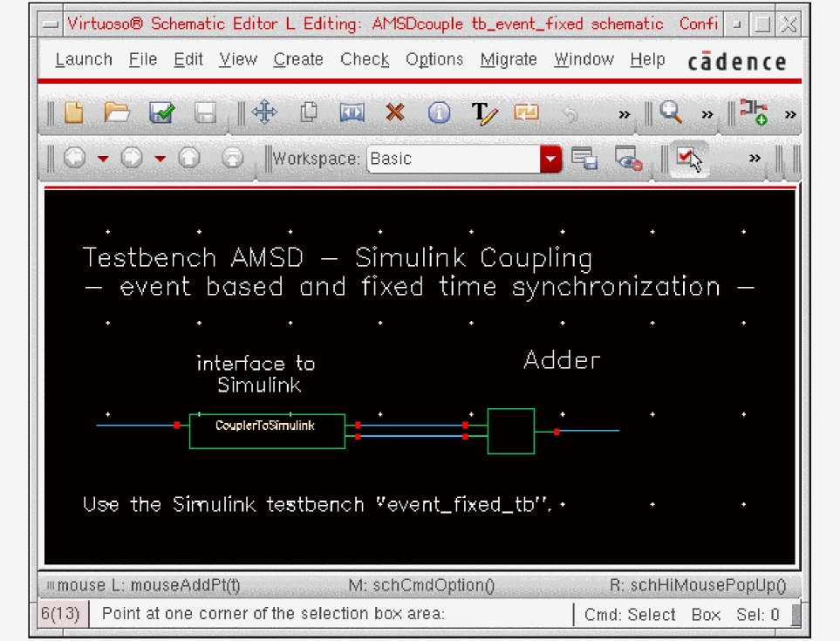Open the forward navigation history dropdown arrow

160,159
